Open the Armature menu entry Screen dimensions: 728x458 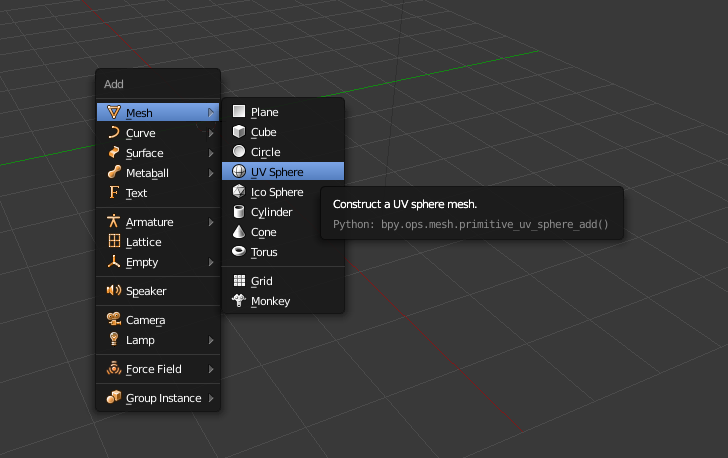[x=158, y=222]
